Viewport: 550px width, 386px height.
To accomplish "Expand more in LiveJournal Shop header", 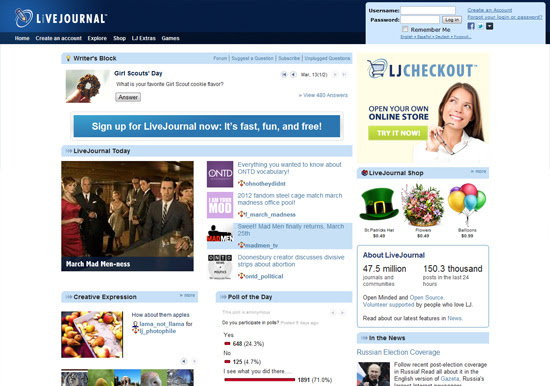I will (478, 171).
